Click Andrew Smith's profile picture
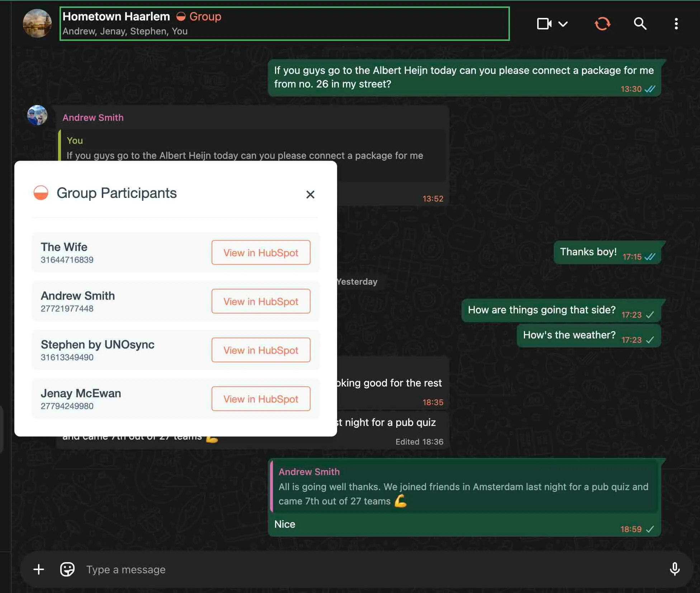700x593 pixels. pos(37,115)
